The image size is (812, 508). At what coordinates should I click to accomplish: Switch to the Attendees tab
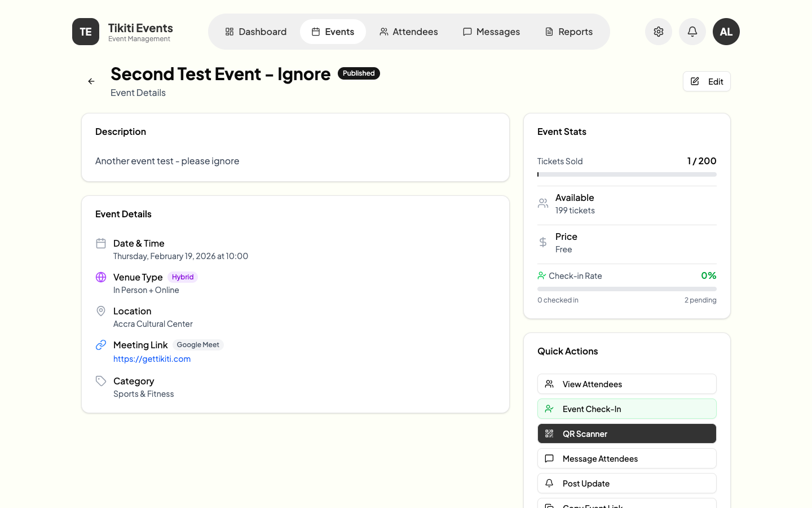[x=408, y=32]
